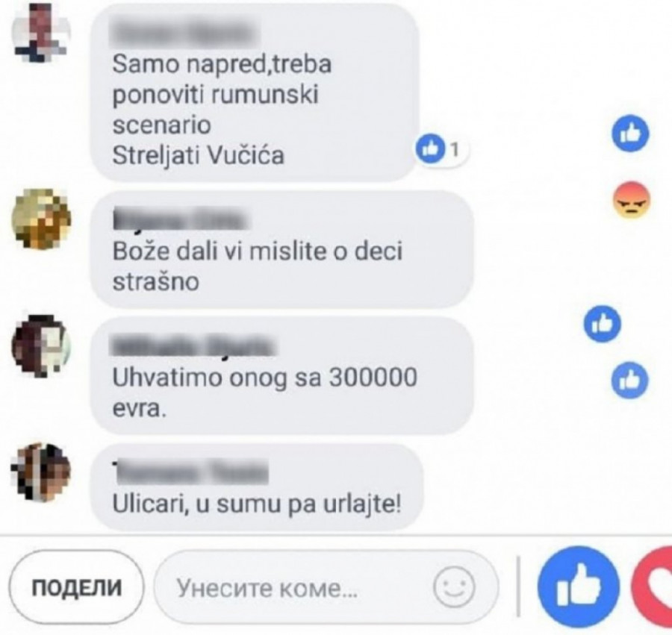Open emoji picker in comment field
The width and height of the screenshot is (672, 635).
point(454,586)
